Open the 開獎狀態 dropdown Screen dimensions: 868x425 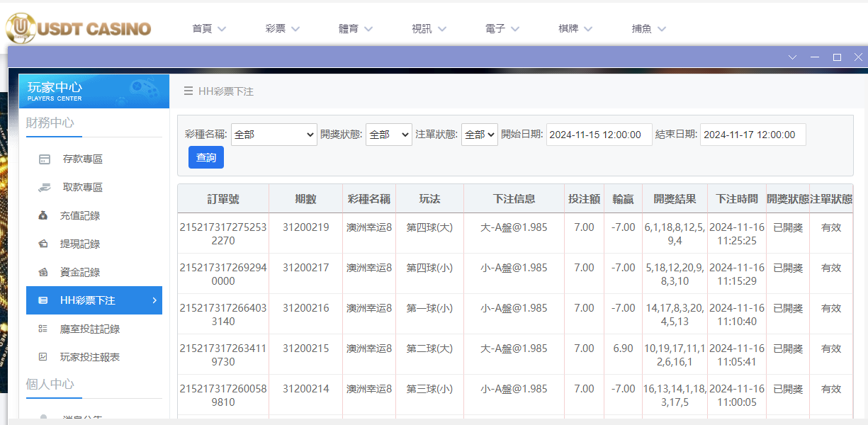pyautogui.click(x=388, y=134)
